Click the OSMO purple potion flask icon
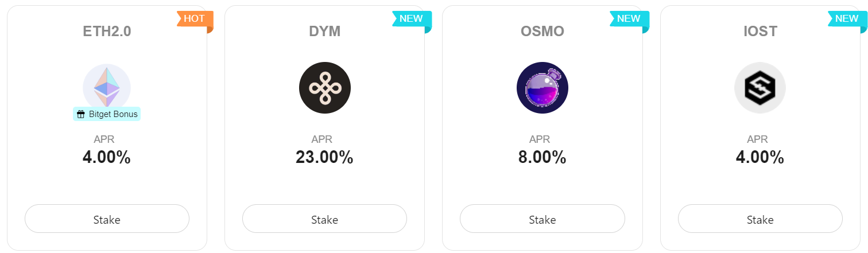Viewport: 868px width, 253px height. 542,88
